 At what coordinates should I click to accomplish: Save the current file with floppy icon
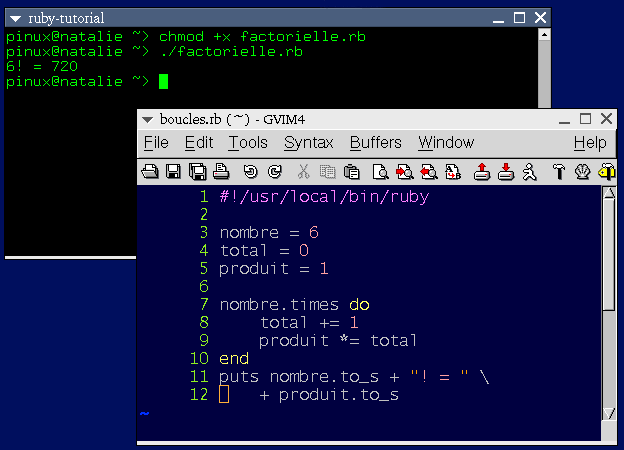point(173,171)
